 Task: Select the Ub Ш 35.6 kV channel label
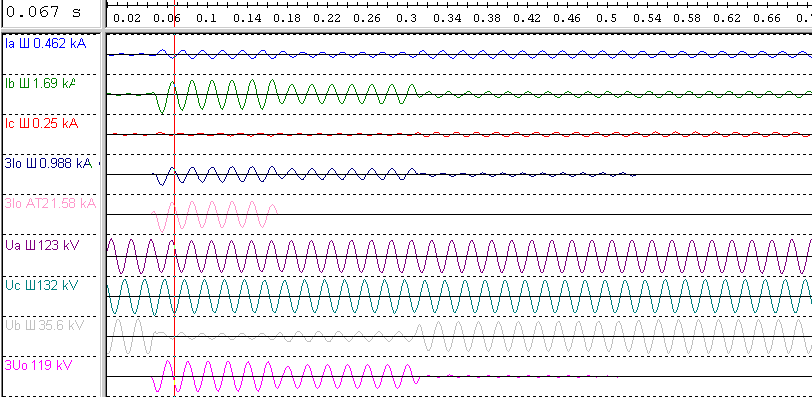tap(44, 325)
